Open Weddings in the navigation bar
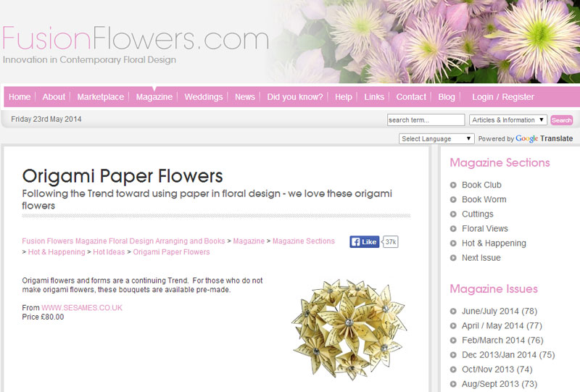This screenshot has height=392, width=580. [204, 97]
